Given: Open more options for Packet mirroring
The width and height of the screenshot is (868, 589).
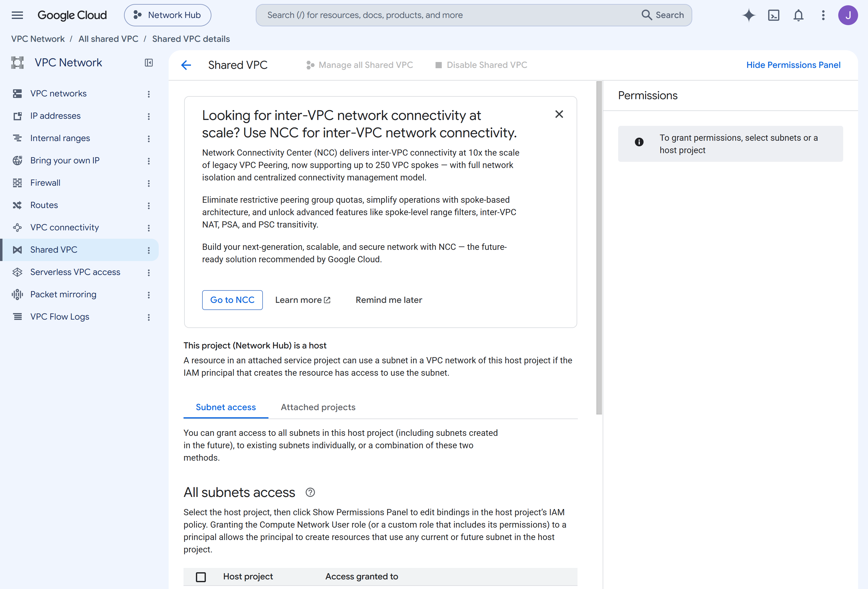Looking at the screenshot, I should click(x=149, y=295).
